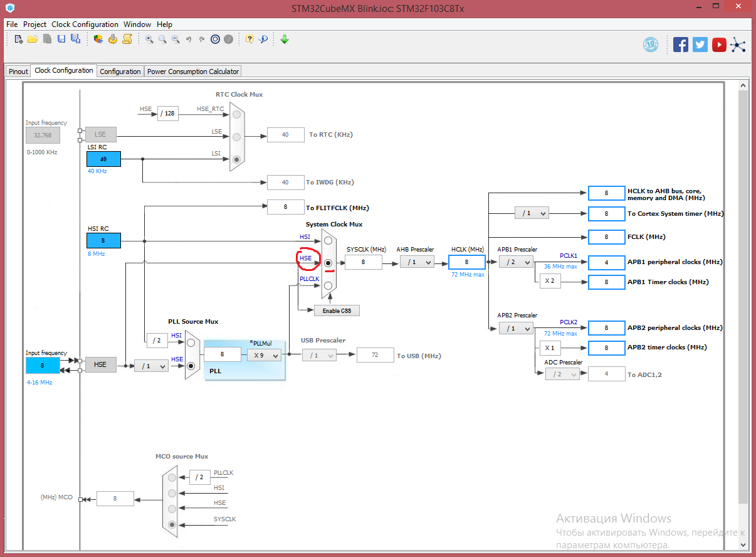Open the Help menu
This screenshot has width=756, height=557.
click(x=164, y=24)
